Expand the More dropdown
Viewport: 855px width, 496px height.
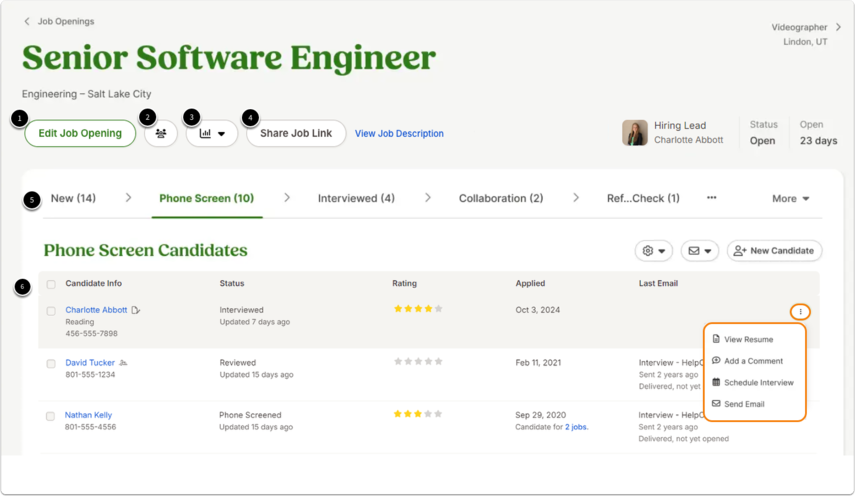[790, 199]
